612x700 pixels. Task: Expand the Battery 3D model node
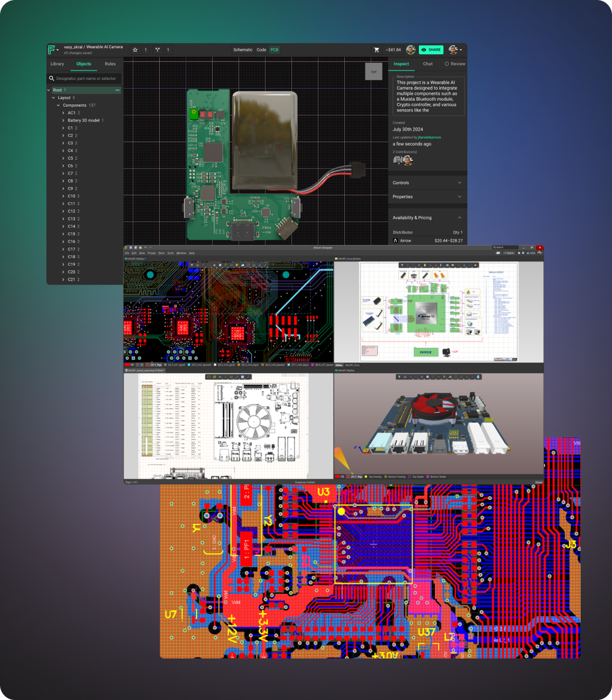pyautogui.click(x=63, y=120)
